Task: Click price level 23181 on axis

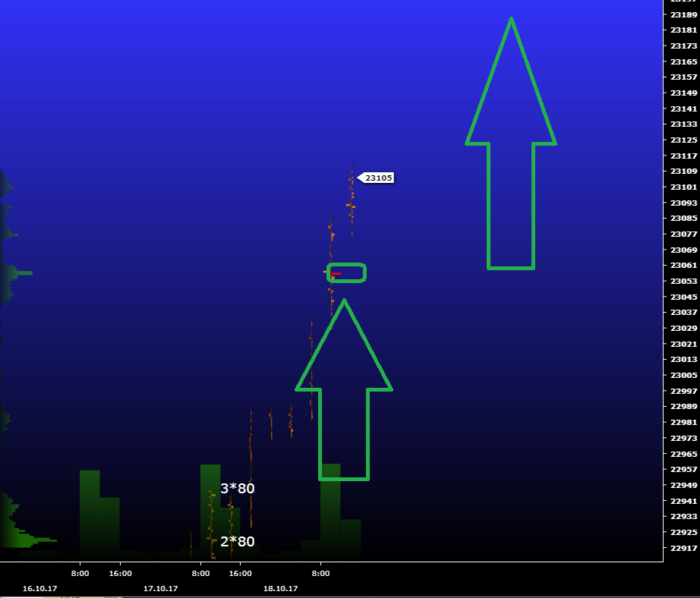Action: click(x=683, y=30)
